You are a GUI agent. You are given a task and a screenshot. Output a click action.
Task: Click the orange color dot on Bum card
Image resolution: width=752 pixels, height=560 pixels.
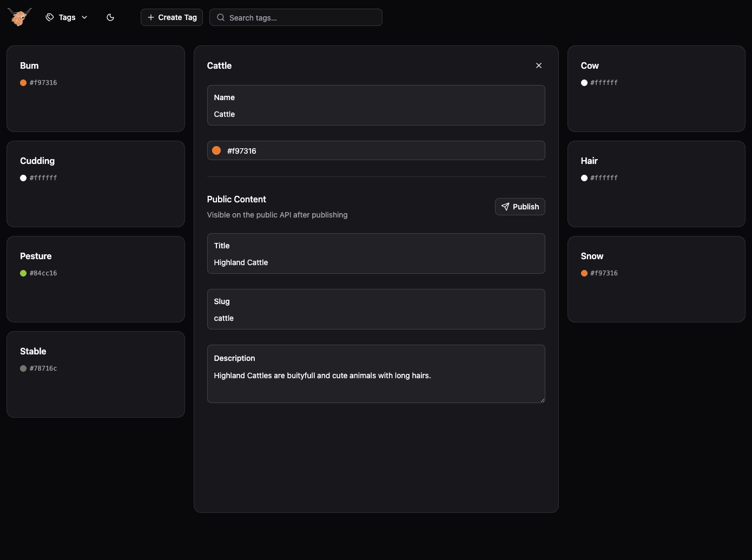coord(23,83)
